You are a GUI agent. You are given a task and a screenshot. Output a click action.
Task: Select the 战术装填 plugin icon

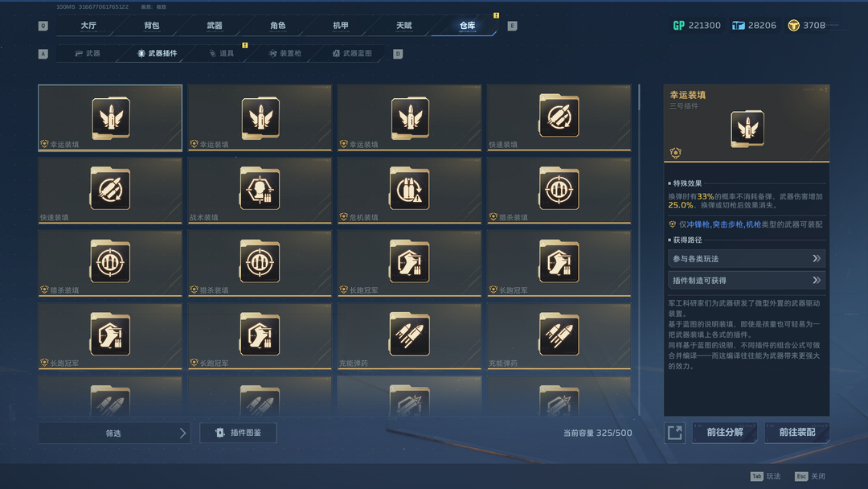(260, 189)
